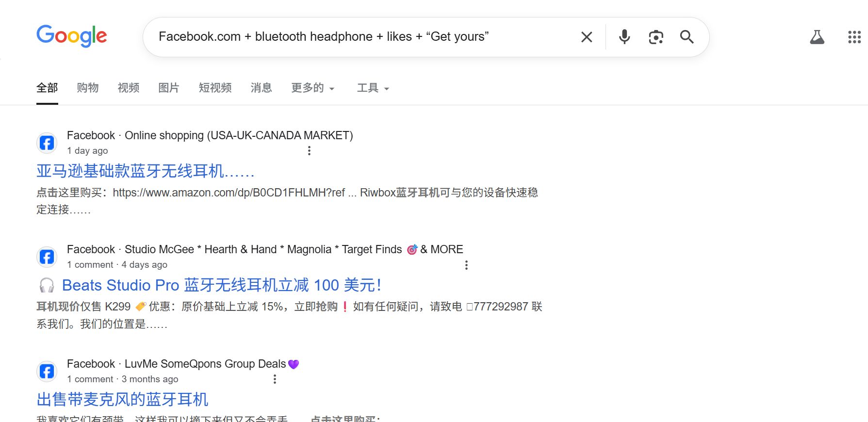Viewport: 868px width, 422px height.
Task: Expand the 工具 tools dropdown
Action: (373, 88)
